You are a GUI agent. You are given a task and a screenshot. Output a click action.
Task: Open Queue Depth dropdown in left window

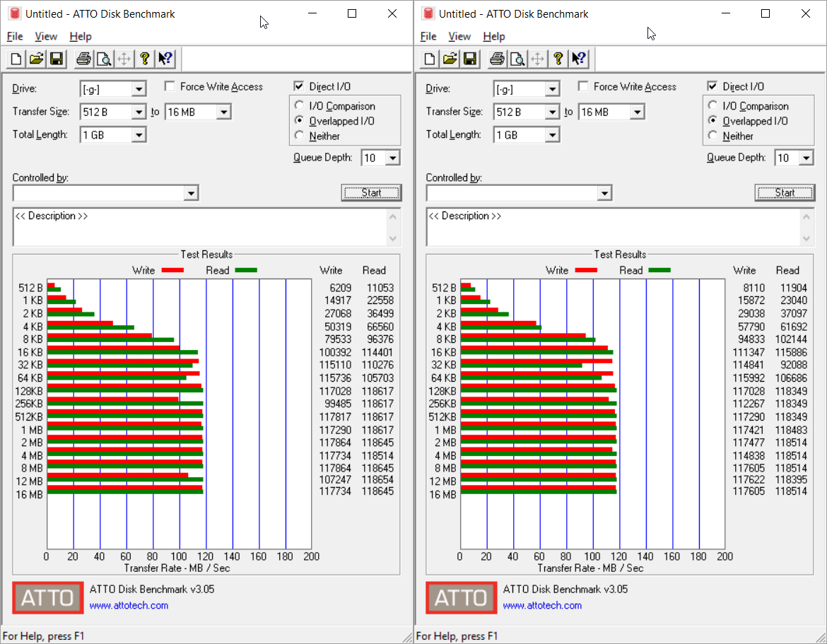392,158
